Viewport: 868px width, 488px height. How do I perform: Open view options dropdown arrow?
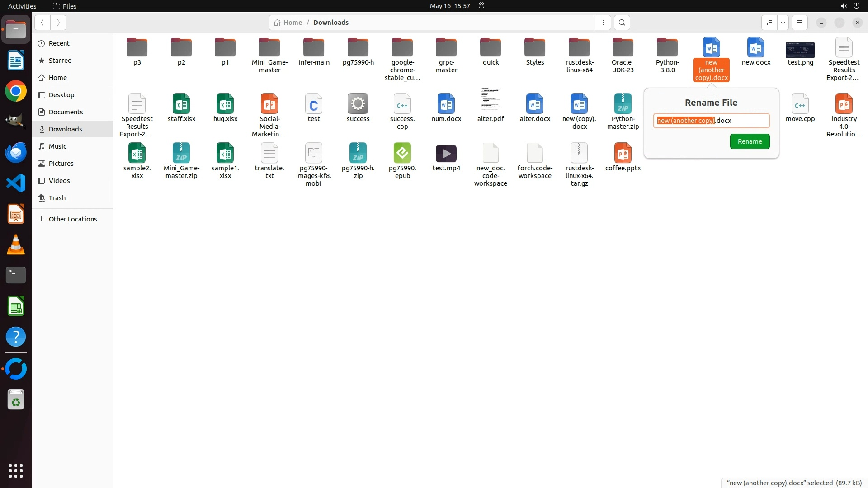783,23
